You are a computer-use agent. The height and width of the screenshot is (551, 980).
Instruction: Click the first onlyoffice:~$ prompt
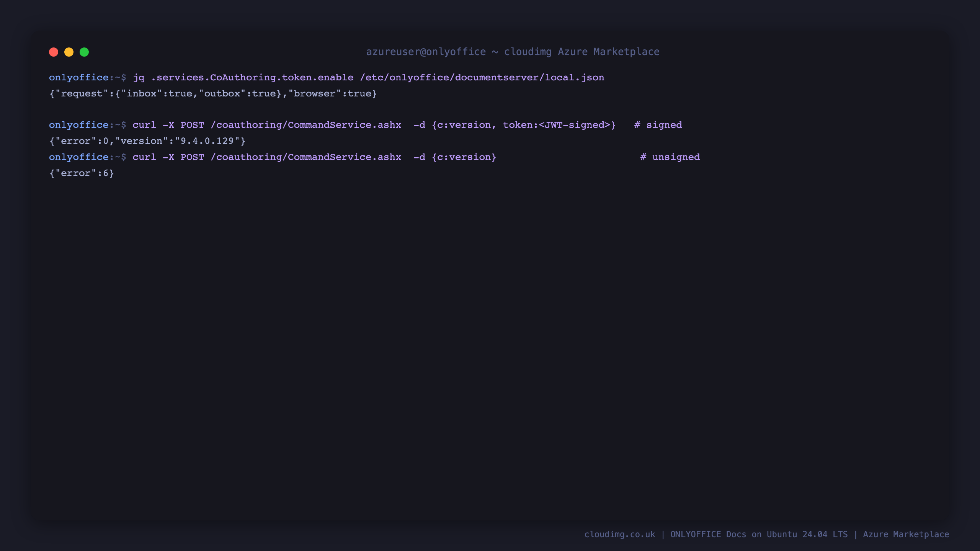coord(87,78)
